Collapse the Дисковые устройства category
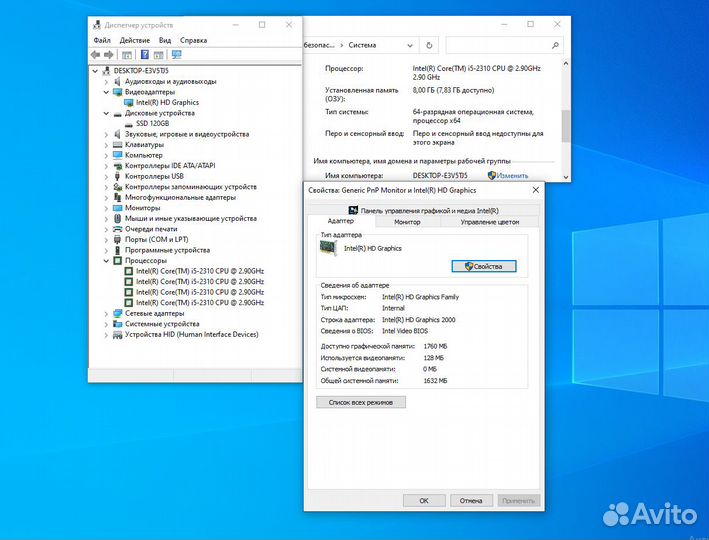 coord(106,114)
